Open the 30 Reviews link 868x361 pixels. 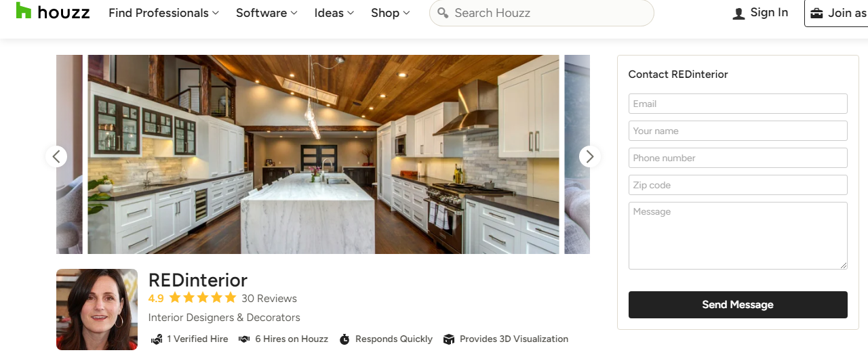[269, 298]
